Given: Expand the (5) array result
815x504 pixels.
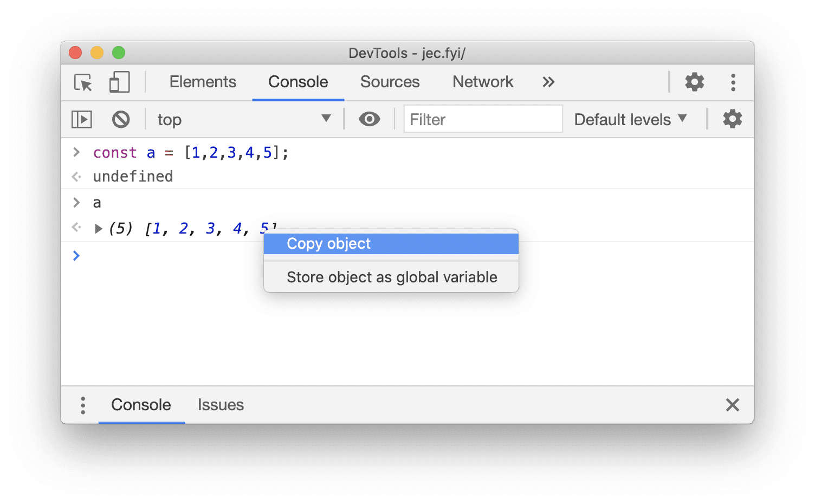Looking at the screenshot, I should point(99,228).
